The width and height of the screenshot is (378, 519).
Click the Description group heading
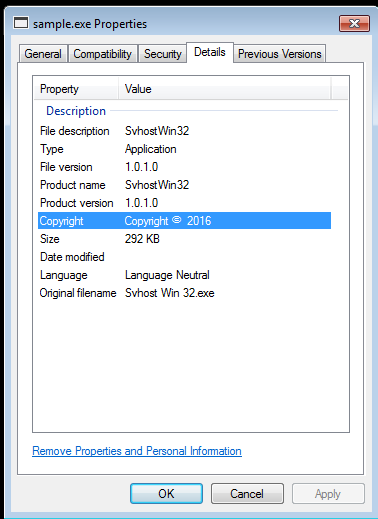pos(76,111)
